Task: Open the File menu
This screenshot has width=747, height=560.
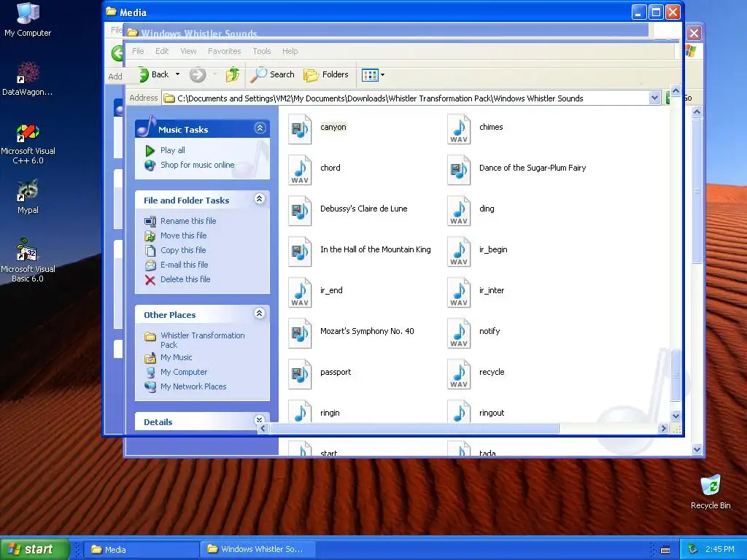Action: (x=138, y=51)
